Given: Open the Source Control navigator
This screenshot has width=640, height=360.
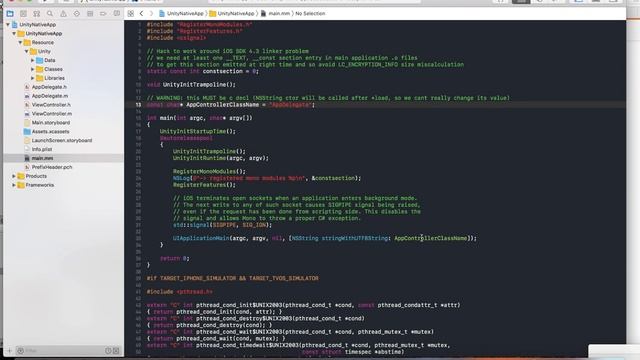Looking at the screenshot, I should (23, 13).
